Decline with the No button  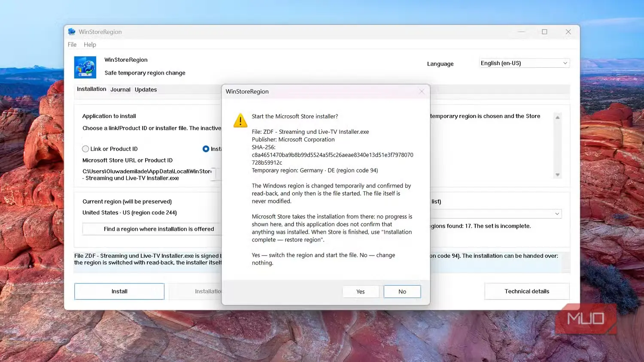coord(402,292)
